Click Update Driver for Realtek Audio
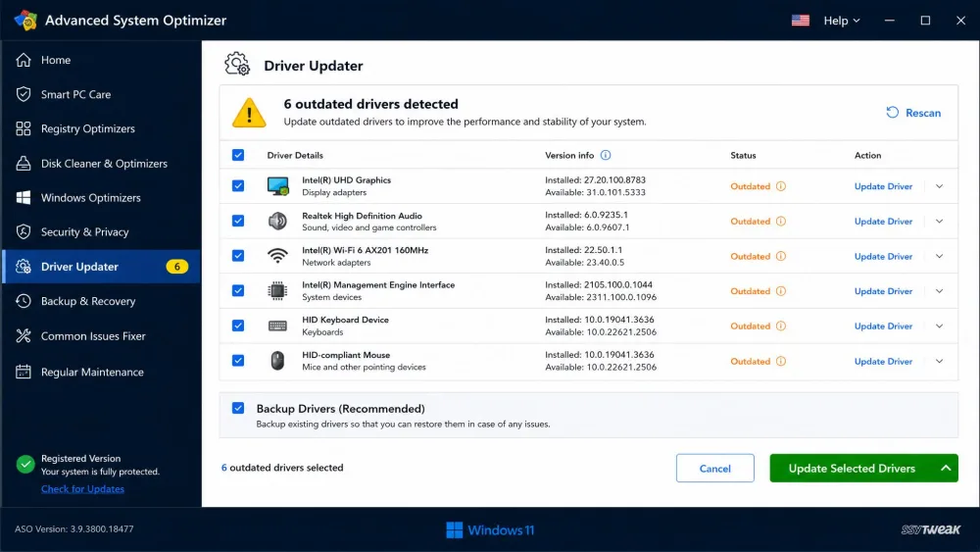Screen dimensions: 980x552 (x=883, y=222)
